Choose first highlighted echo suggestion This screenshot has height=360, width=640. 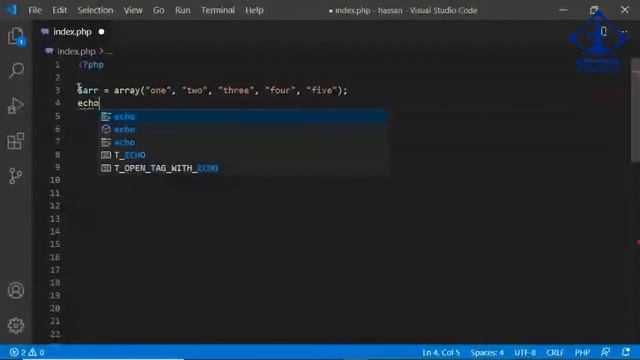pos(244,116)
